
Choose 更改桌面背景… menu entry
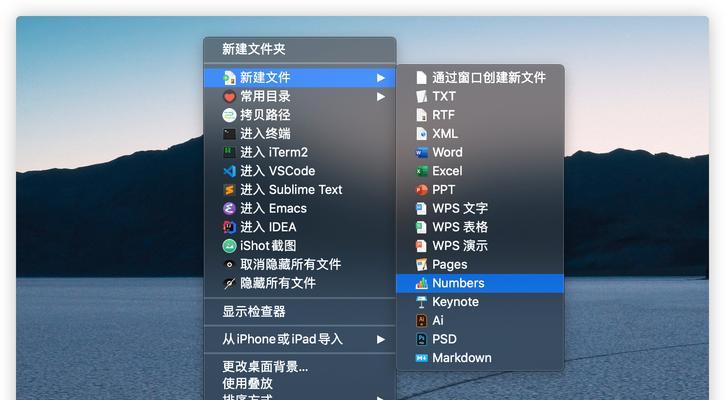coord(300,367)
